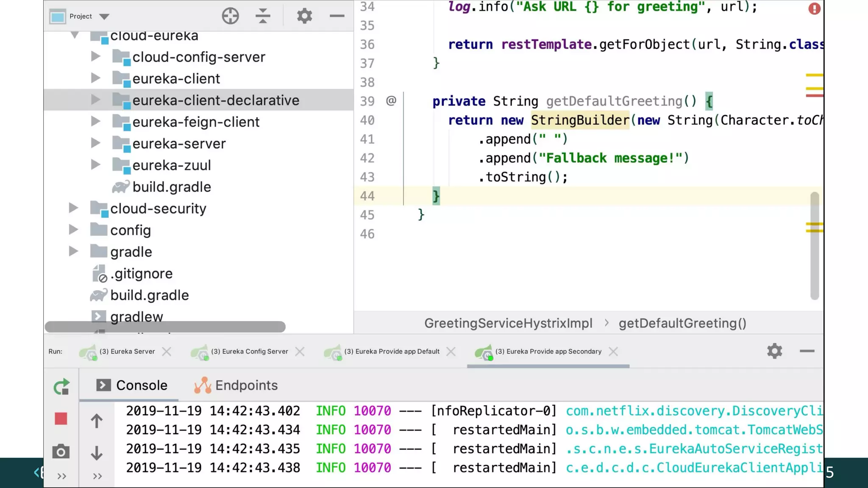Collapse the cloud-eureka folder
This screenshot has width=868, height=488.
point(75,35)
